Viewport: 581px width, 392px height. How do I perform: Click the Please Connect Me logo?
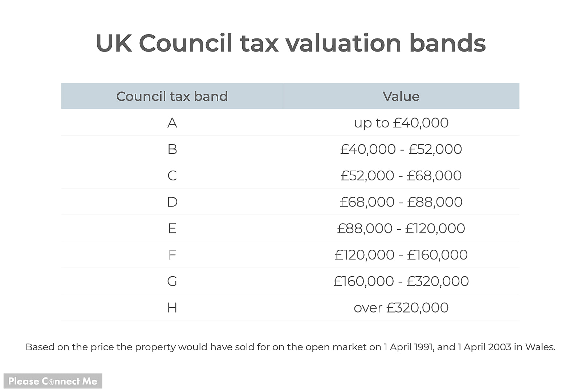[53, 381]
